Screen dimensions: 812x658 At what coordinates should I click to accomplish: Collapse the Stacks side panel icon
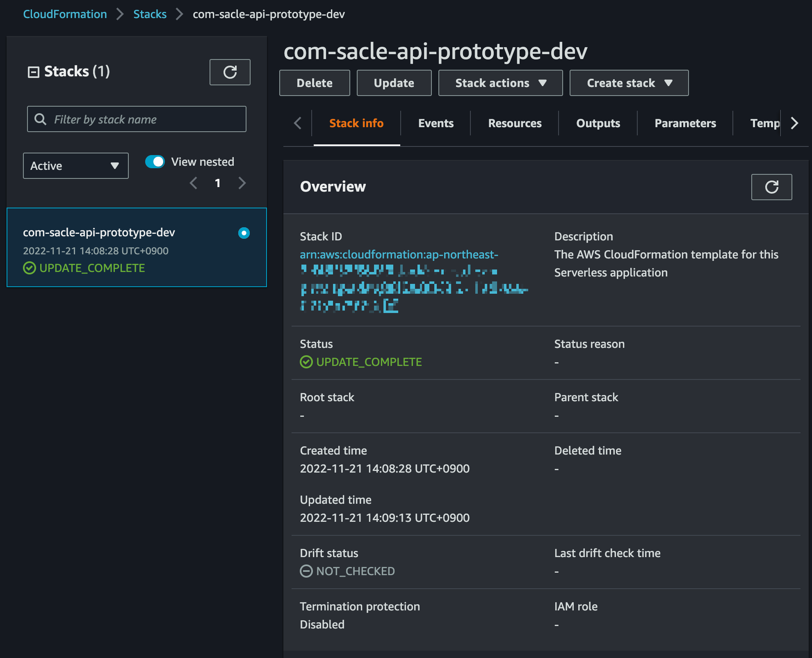pyautogui.click(x=33, y=72)
